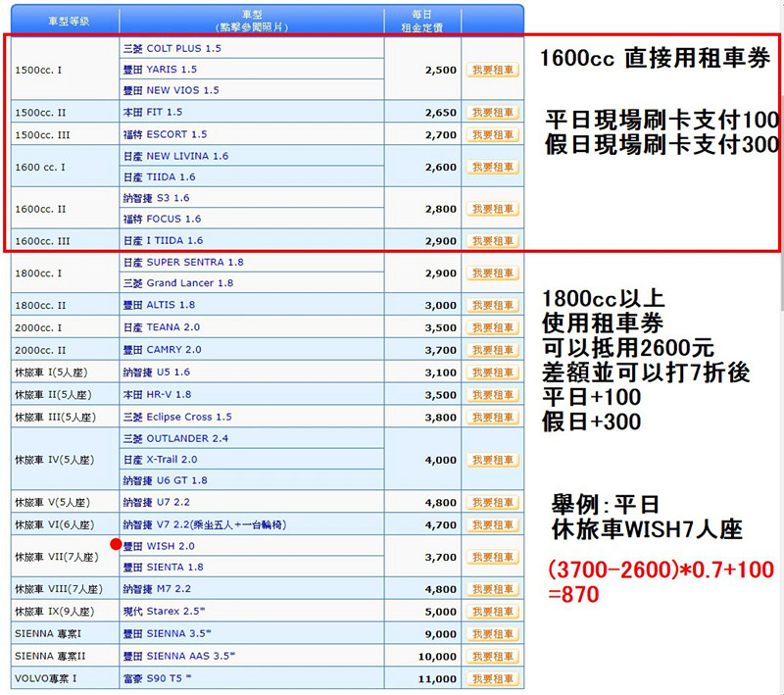Click 我要租車 for the SIENNA 專案II row
Image resolution: width=784 pixels, height=695 pixels.
coord(493,656)
